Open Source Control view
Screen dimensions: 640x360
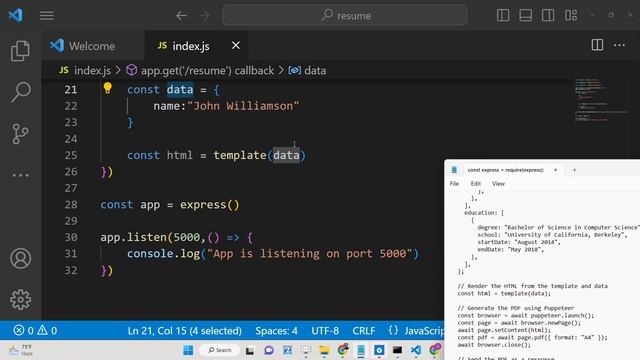point(20,134)
